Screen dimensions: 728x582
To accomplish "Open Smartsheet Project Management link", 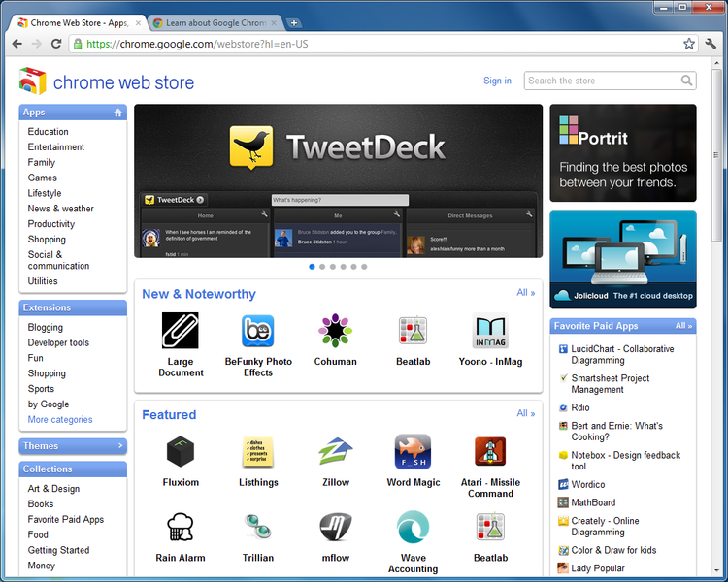I will coord(611,384).
